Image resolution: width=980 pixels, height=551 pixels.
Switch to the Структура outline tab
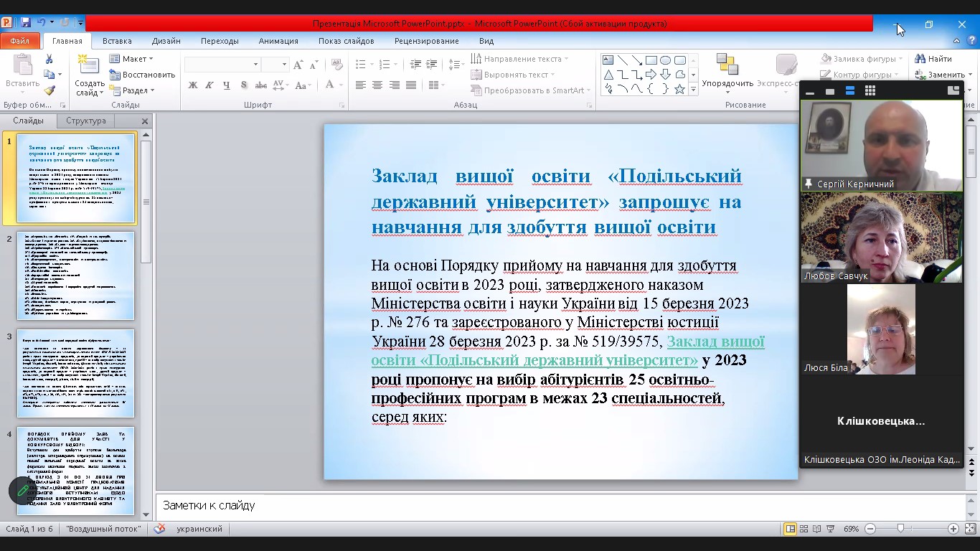(86, 121)
